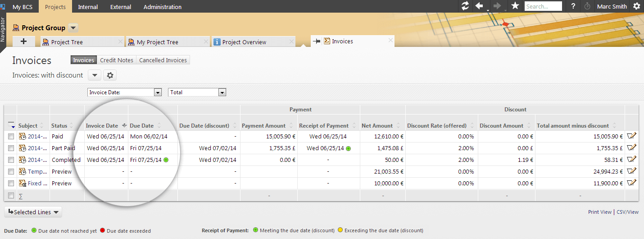Expand the Total dropdown selector

tap(222, 92)
